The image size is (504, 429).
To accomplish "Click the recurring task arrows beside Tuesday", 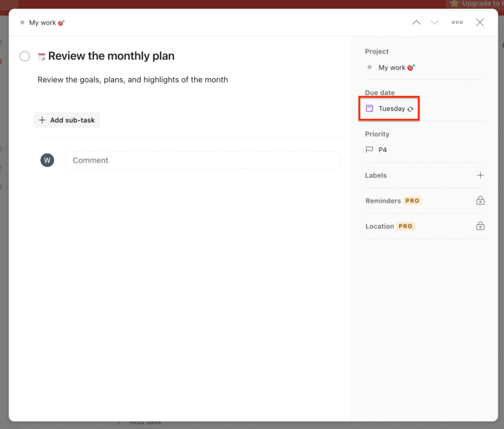I will click(x=410, y=109).
